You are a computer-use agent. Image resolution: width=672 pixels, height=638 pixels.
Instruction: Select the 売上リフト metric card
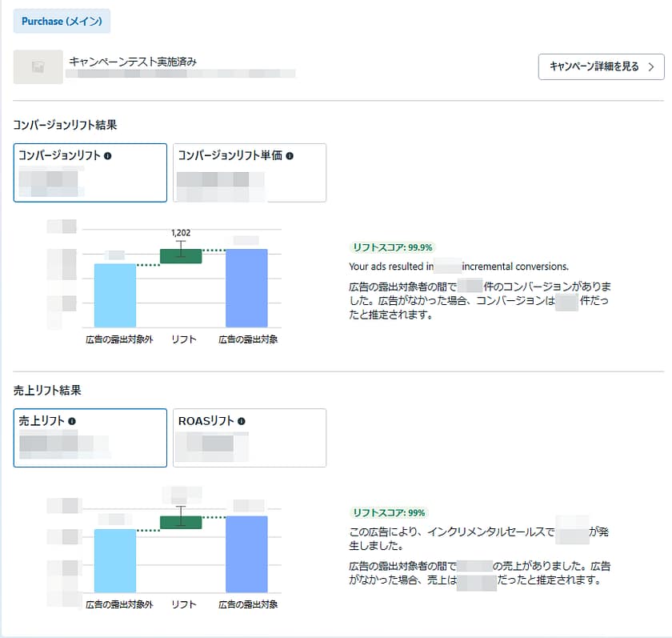tap(90, 438)
